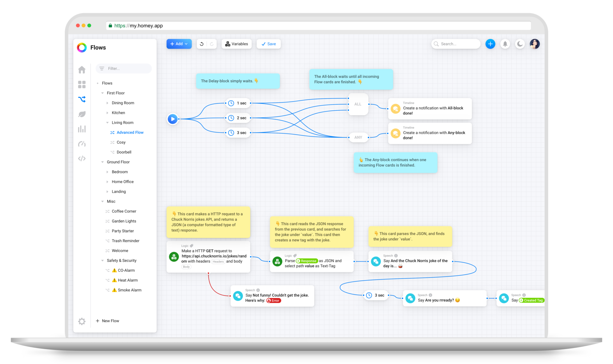Open the script code brackets icon
This screenshot has height=364, width=613.
point(82,158)
